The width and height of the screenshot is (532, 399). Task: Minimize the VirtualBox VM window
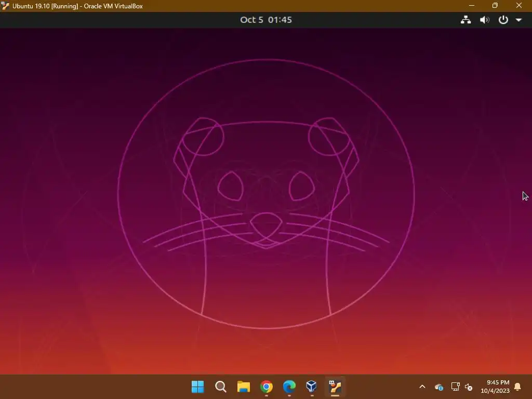pos(472,5)
